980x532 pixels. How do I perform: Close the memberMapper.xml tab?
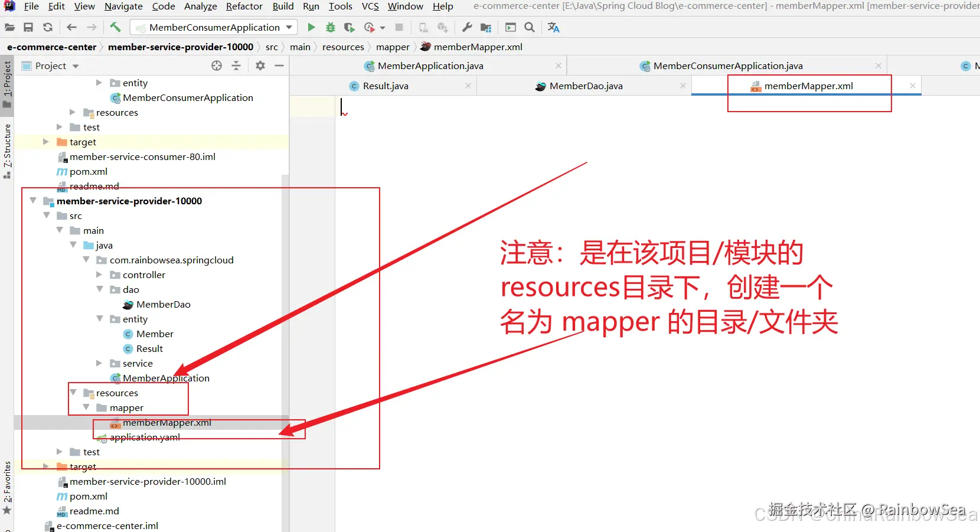pos(913,86)
